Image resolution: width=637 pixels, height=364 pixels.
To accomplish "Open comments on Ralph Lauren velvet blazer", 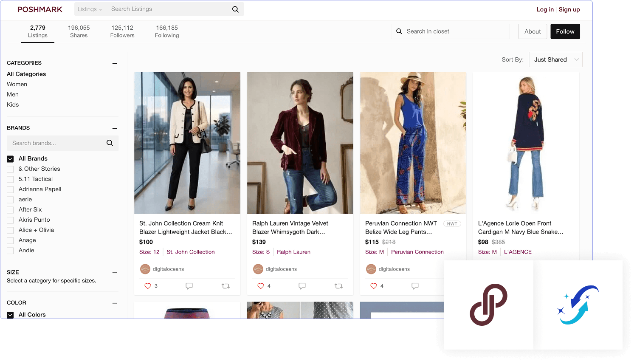I will (x=302, y=286).
